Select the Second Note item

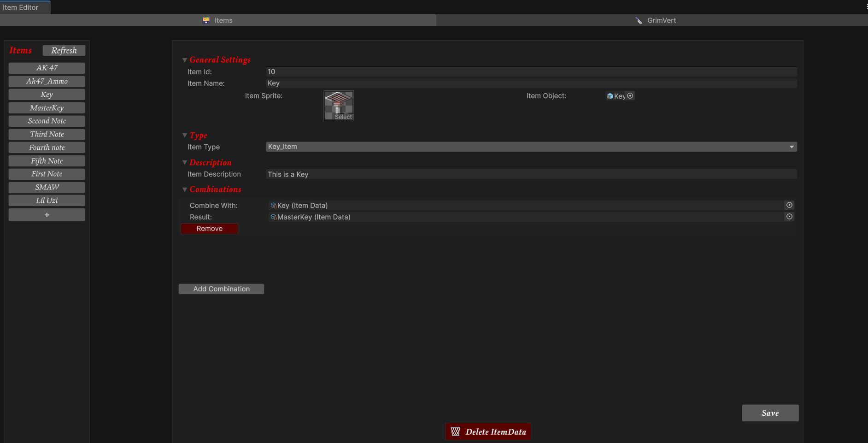pyautogui.click(x=47, y=121)
